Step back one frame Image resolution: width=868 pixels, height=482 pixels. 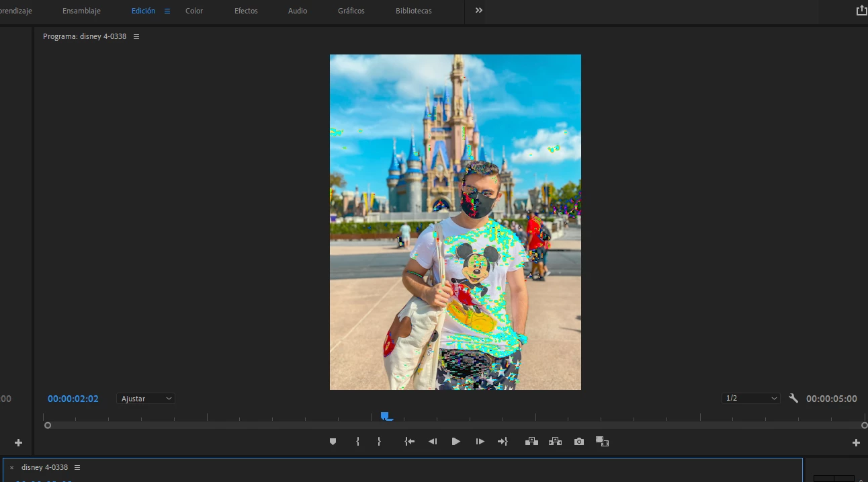point(433,442)
